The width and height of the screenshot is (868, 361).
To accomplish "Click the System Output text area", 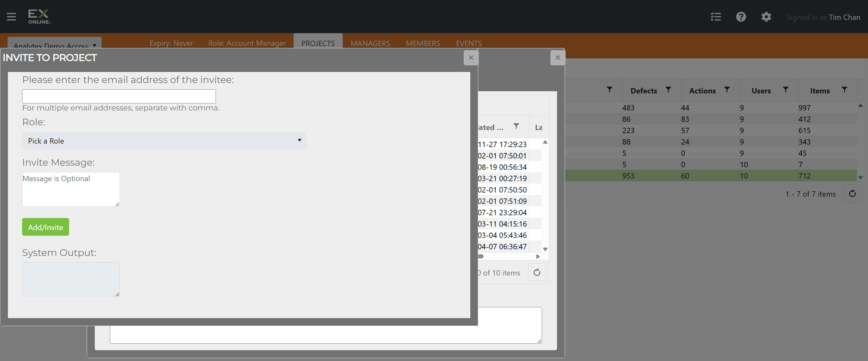I will coord(71,280).
